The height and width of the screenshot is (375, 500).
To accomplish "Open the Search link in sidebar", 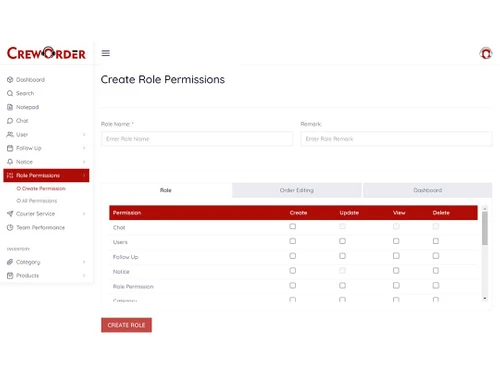I will pyautogui.click(x=25, y=93).
